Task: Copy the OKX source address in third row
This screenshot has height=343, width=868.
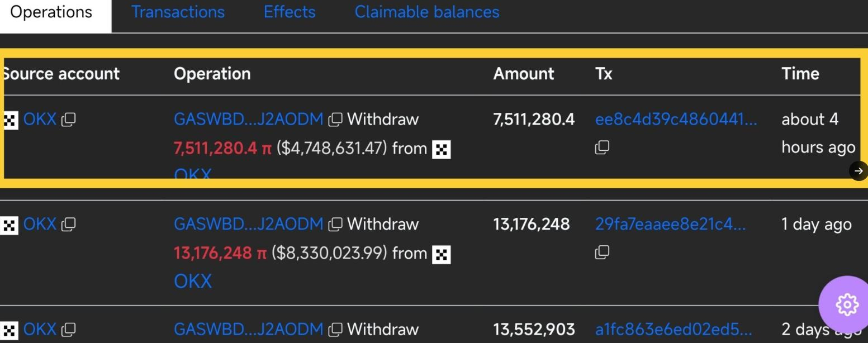Action: (68, 330)
